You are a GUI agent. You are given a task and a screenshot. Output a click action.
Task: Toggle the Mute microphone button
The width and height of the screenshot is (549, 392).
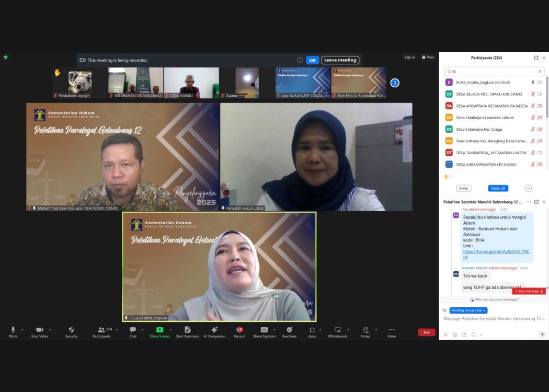click(13, 330)
